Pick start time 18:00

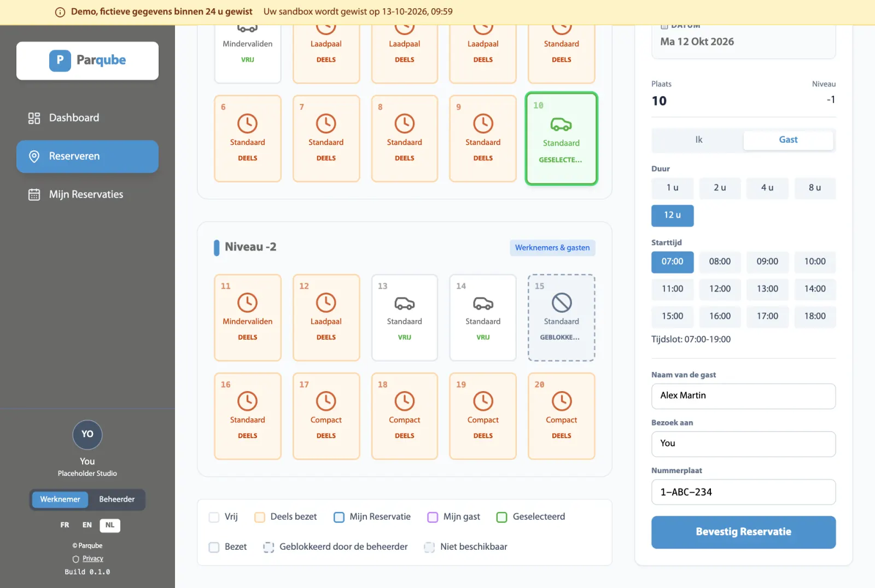pos(815,317)
